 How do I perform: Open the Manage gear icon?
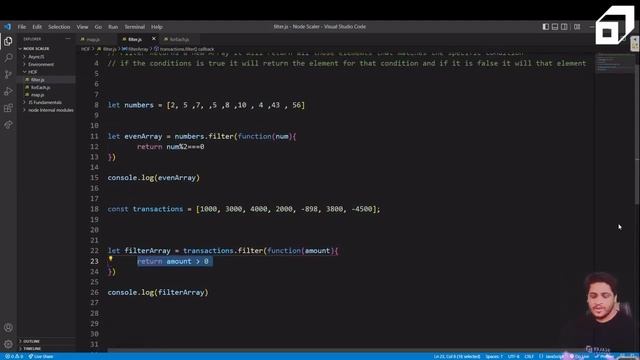[x=8, y=344]
